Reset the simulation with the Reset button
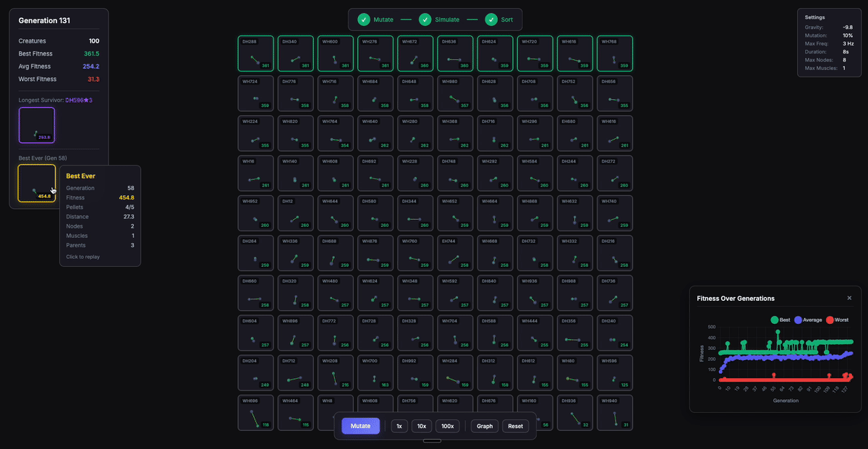This screenshot has height=449, width=868. coord(515,426)
